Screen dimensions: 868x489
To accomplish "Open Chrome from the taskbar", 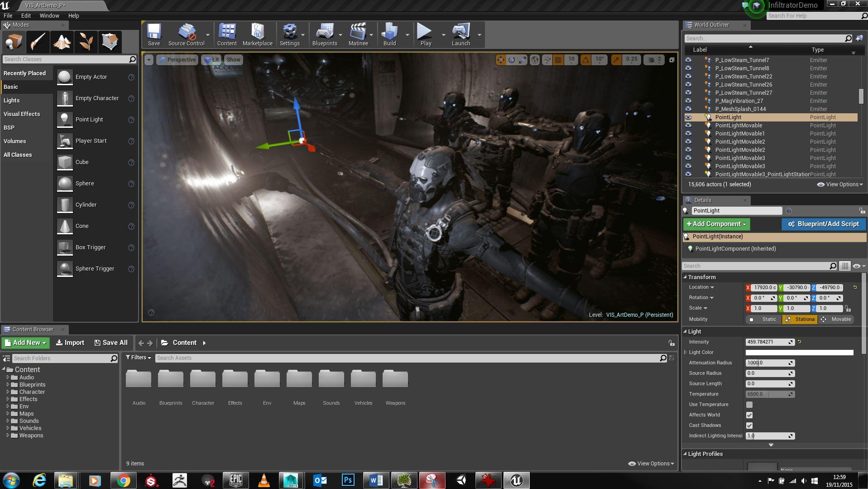I will 123,480.
